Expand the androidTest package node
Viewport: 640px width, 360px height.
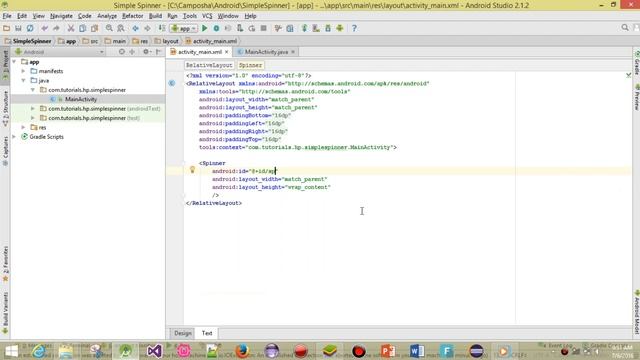click(x=33, y=109)
